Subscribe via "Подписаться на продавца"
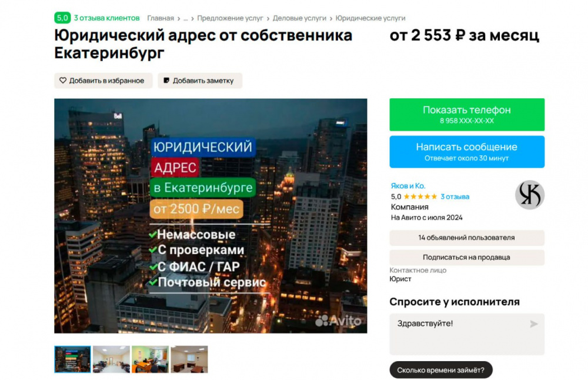588x380 pixels. (x=467, y=257)
